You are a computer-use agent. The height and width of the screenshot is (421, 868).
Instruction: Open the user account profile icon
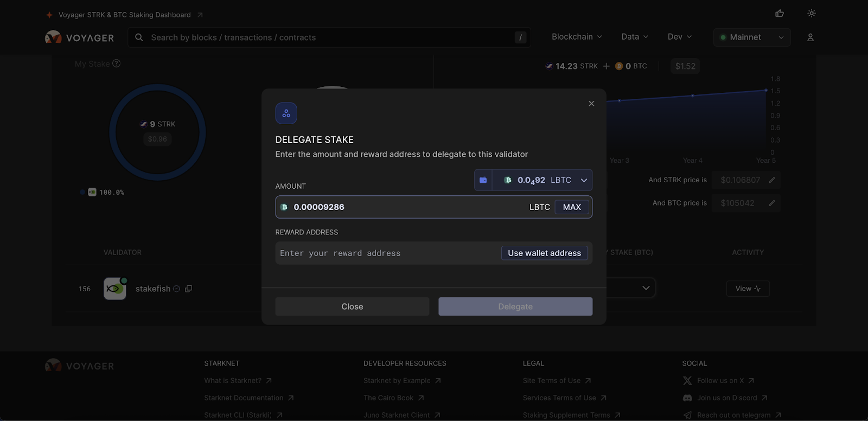[810, 37]
